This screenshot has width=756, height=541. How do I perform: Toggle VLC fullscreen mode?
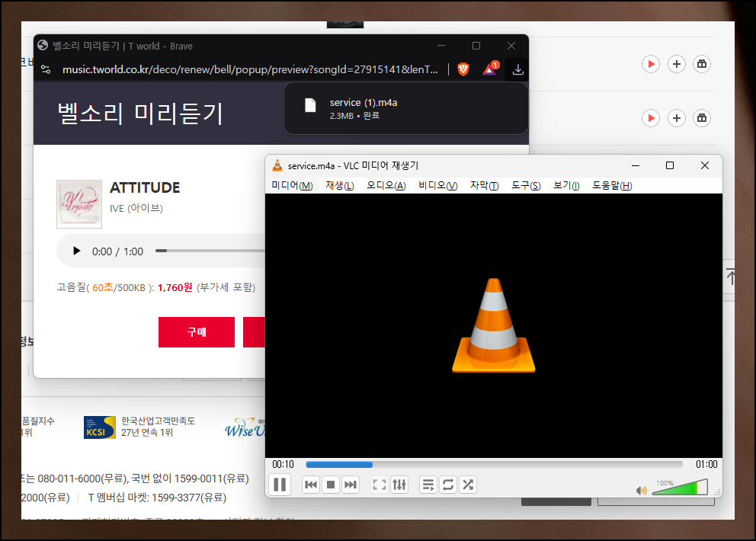(x=380, y=485)
